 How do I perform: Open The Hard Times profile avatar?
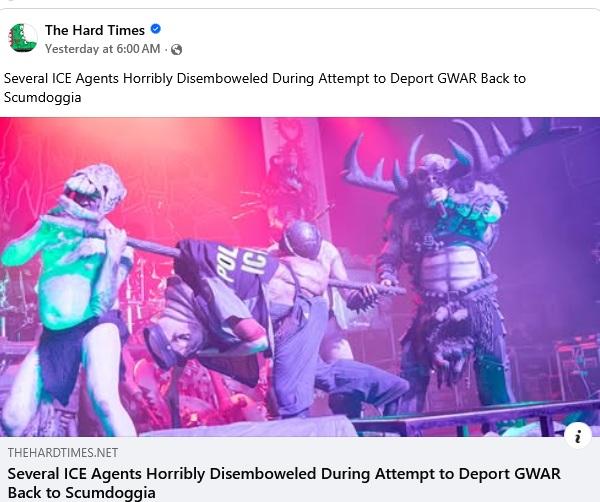23,38
